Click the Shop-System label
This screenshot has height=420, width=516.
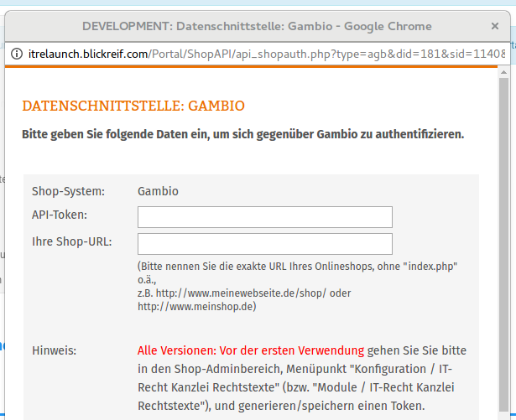68,191
